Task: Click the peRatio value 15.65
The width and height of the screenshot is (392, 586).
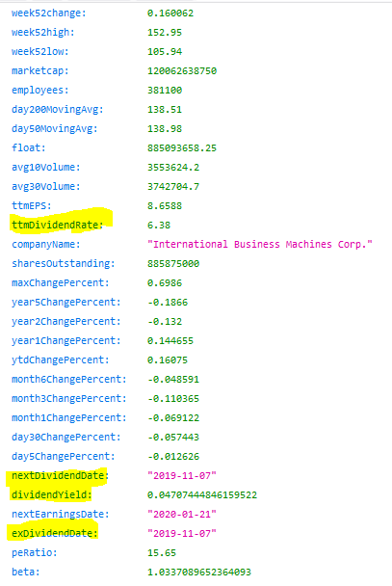Action: 162,552
